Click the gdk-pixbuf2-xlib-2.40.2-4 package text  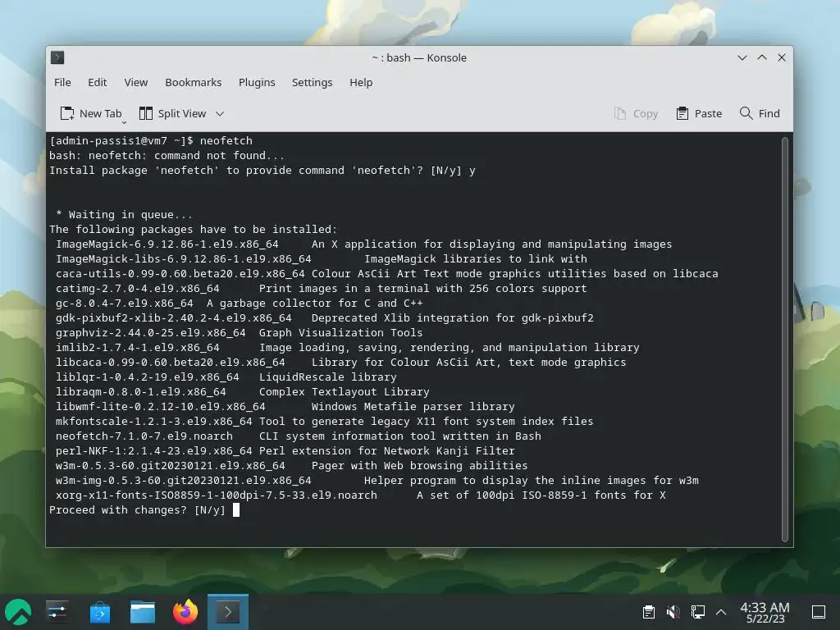tap(174, 318)
